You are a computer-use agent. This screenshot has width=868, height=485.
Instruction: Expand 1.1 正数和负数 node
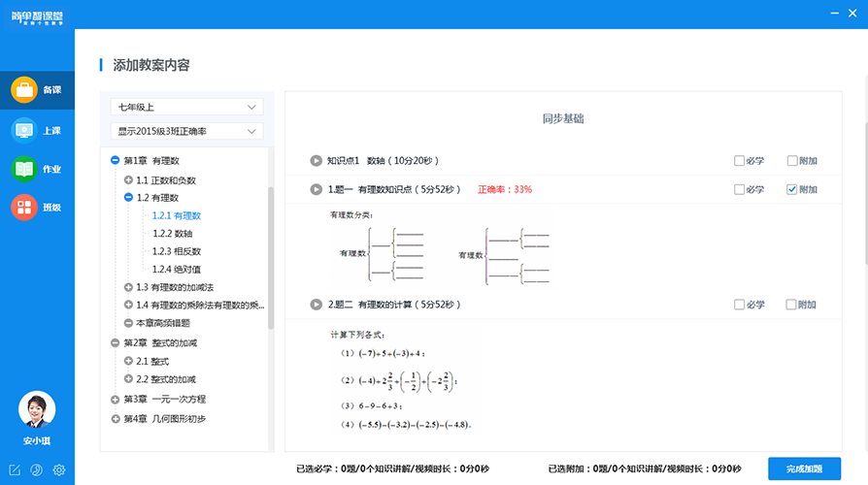point(128,180)
